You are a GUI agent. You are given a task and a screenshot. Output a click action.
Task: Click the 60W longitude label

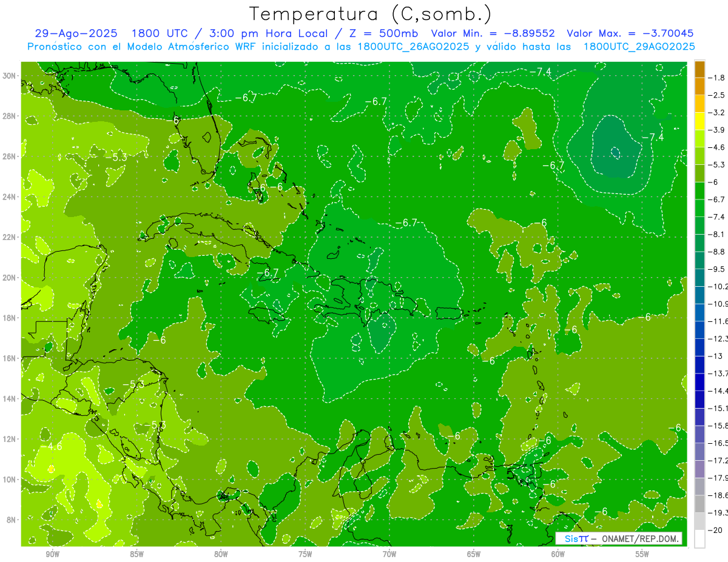pos(558,555)
